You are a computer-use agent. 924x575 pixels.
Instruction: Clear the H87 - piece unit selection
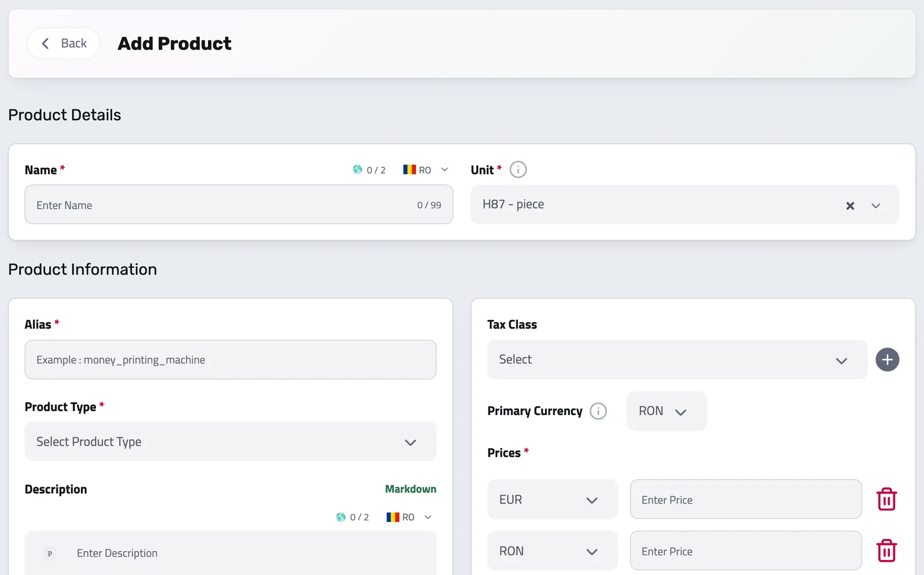tap(850, 206)
